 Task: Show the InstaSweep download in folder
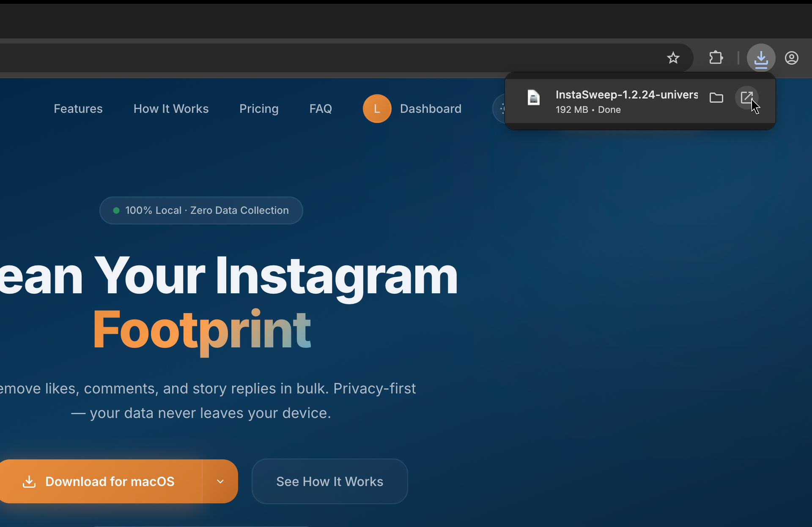(716, 98)
